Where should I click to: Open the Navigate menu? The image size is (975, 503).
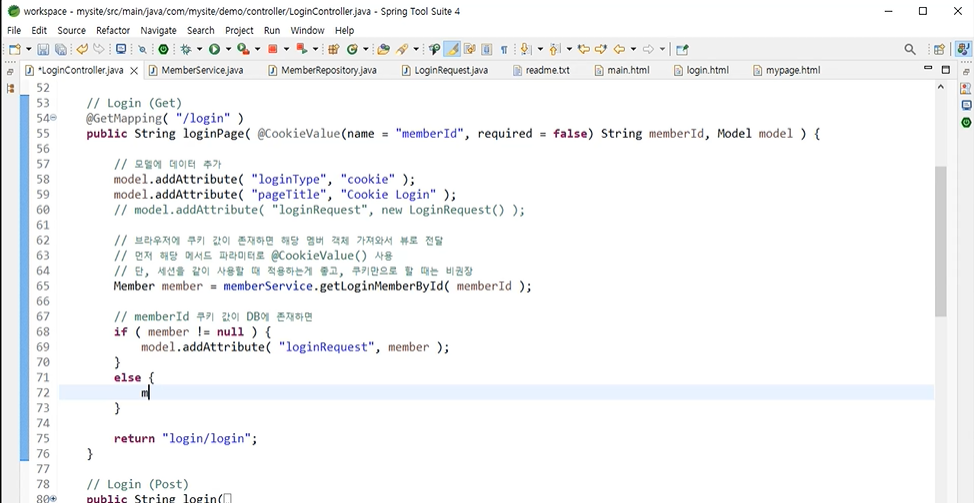159,30
